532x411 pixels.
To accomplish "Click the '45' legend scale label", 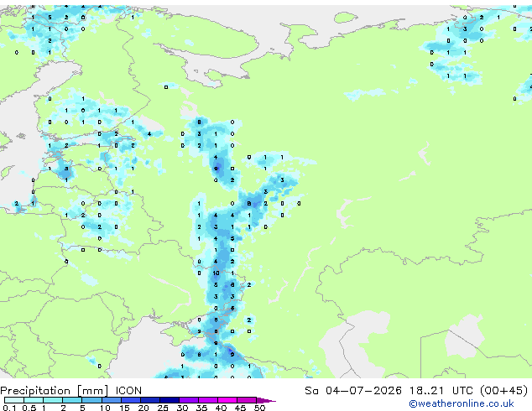I will click(x=240, y=408).
